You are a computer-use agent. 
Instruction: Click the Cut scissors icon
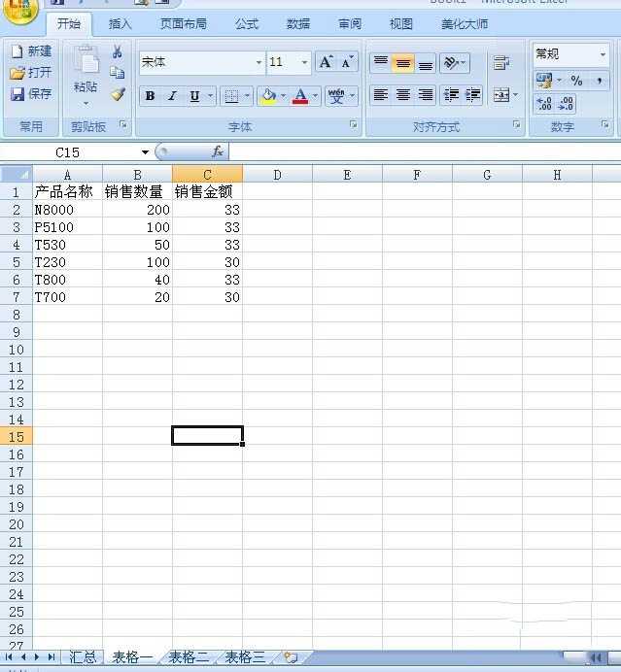[x=117, y=51]
